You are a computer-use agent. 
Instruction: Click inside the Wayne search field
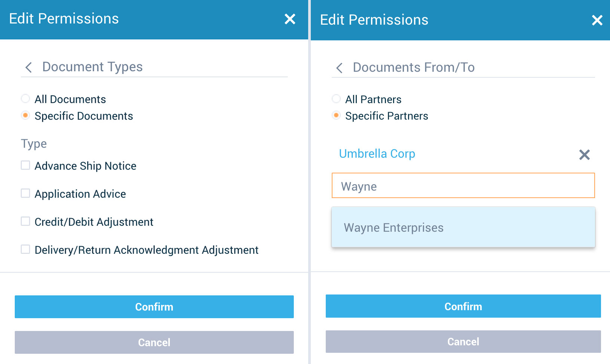[463, 185]
